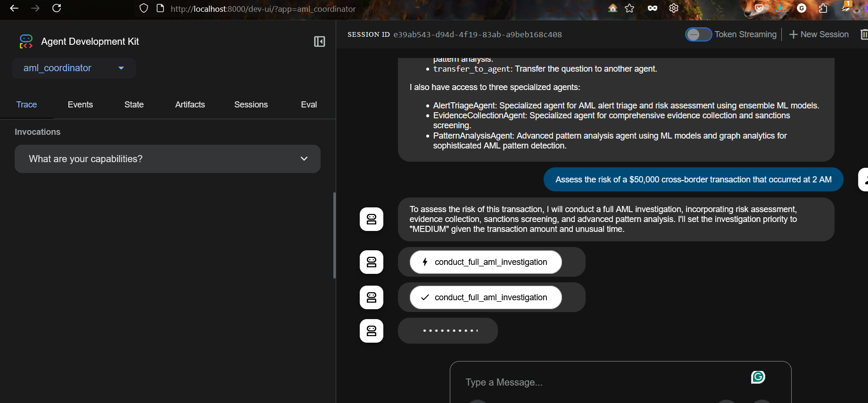This screenshot has width=868, height=403.
Task: Start a New Session
Action: point(819,34)
